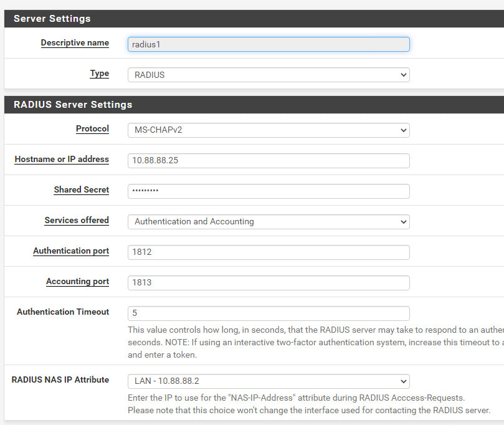504x425 pixels.
Task: Focus the Shared Secret password field
Action: click(x=268, y=191)
